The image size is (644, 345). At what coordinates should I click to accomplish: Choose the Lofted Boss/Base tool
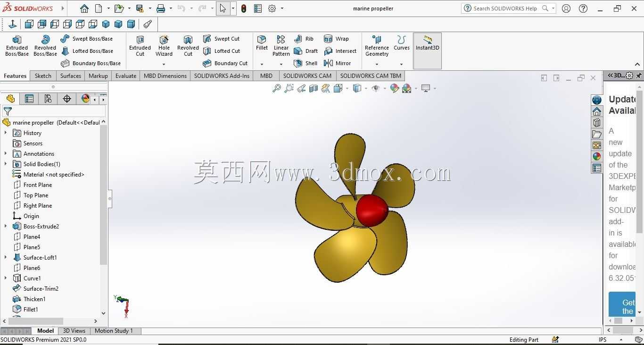[87, 51]
